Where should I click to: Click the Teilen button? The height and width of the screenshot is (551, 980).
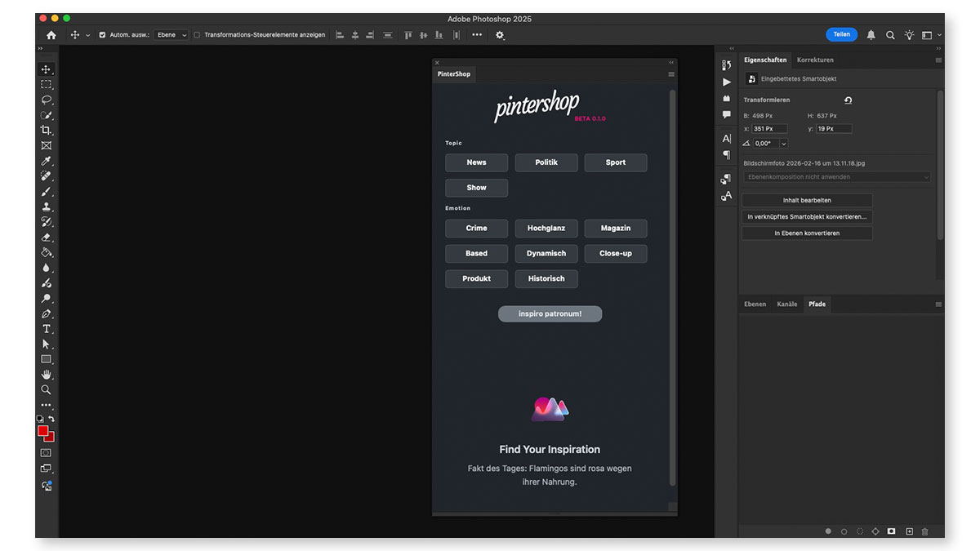pyautogui.click(x=841, y=34)
